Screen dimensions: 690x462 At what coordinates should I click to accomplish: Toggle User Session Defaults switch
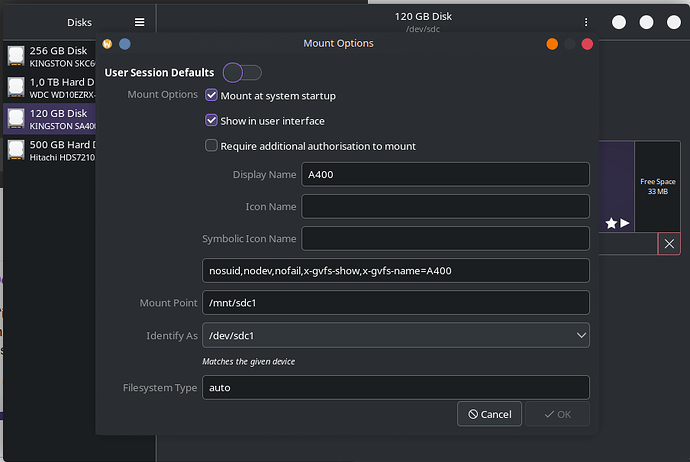coord(242,72)
